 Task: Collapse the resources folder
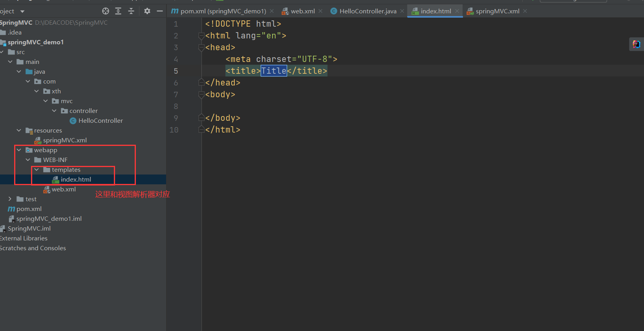pos(19,130)
